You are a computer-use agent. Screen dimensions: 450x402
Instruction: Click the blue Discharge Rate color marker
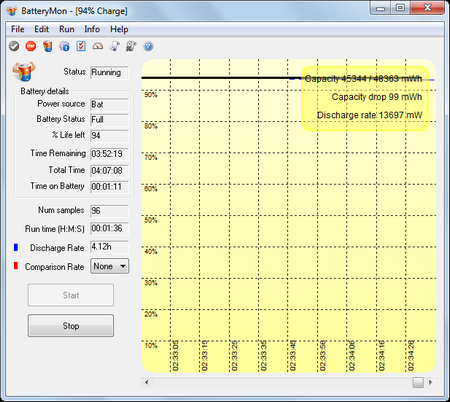pyautogui.click(x=16, y=247)
